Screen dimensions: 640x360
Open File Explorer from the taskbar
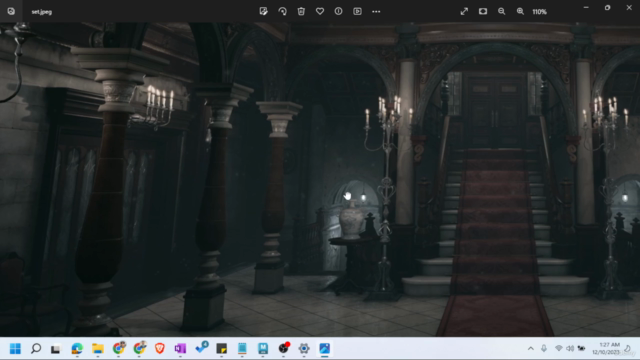pos(98,349)
